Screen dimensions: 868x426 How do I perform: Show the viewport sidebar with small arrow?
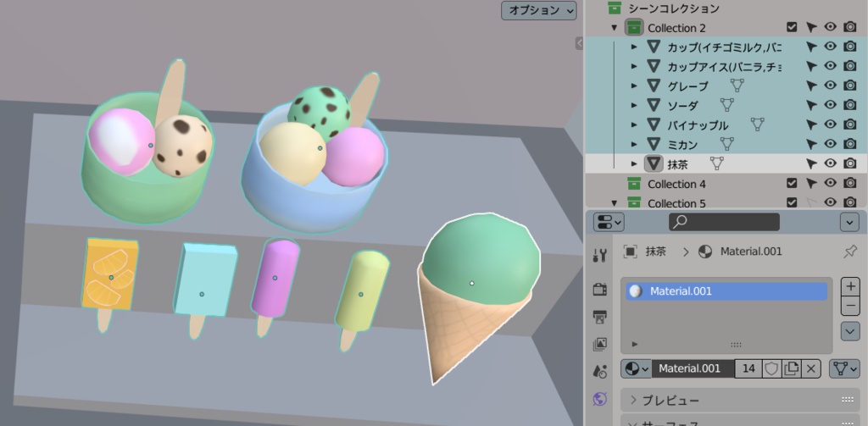click(580, 42)
